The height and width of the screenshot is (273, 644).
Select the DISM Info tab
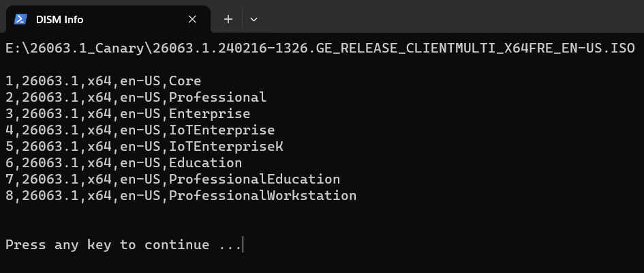click(x=108, y=19)
